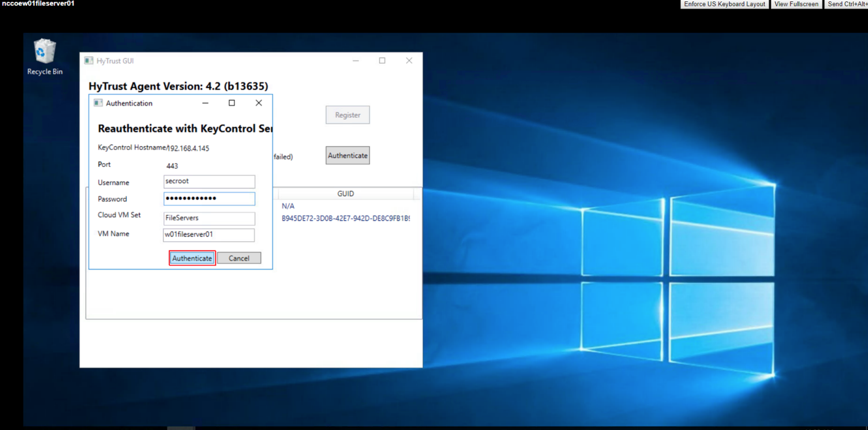Screen dimensions: 868x430
Task: Close the HyTrust GUI window
Action: click(x=409, y=61)
